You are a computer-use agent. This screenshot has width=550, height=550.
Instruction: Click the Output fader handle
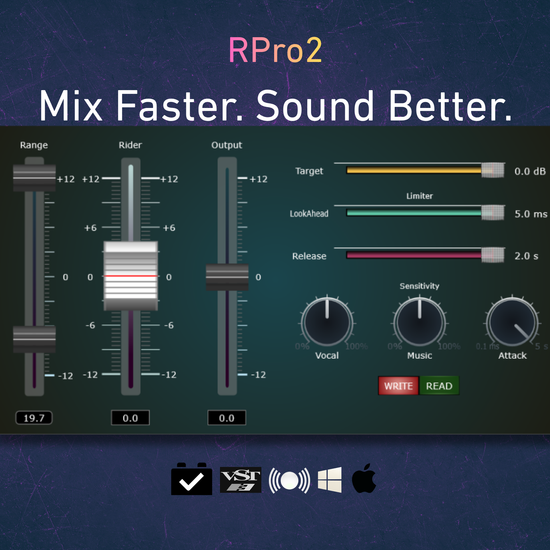point(227,277)
